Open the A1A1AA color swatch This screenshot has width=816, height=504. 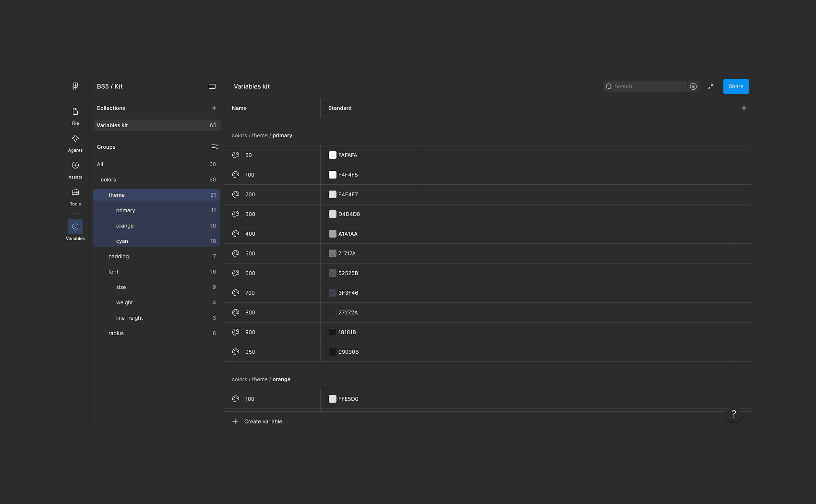(332, 234)
